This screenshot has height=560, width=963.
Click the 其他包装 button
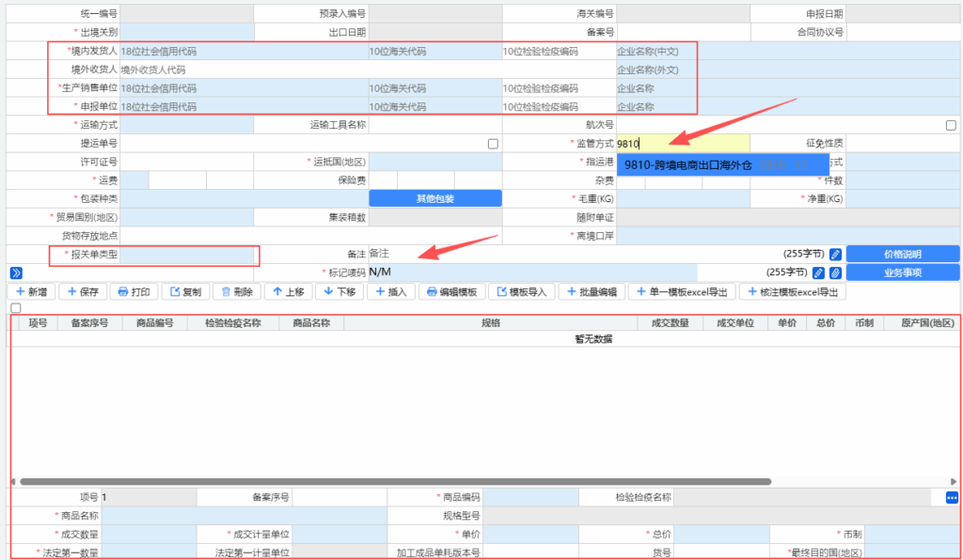(x=434, y=199)
